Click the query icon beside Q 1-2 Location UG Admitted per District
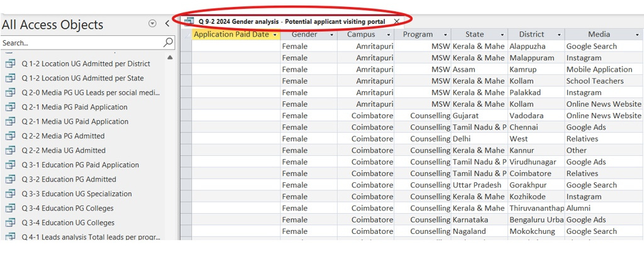This screenshot has height=259, width=644. click(10, 64)
